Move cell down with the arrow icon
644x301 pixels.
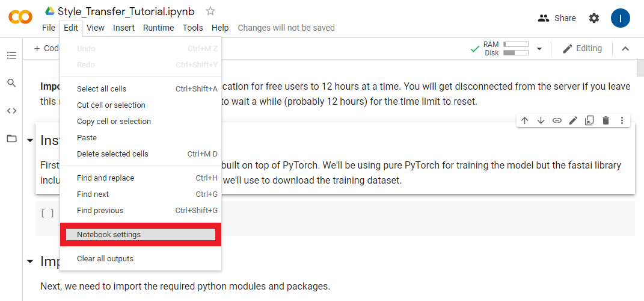click(541, 120)
